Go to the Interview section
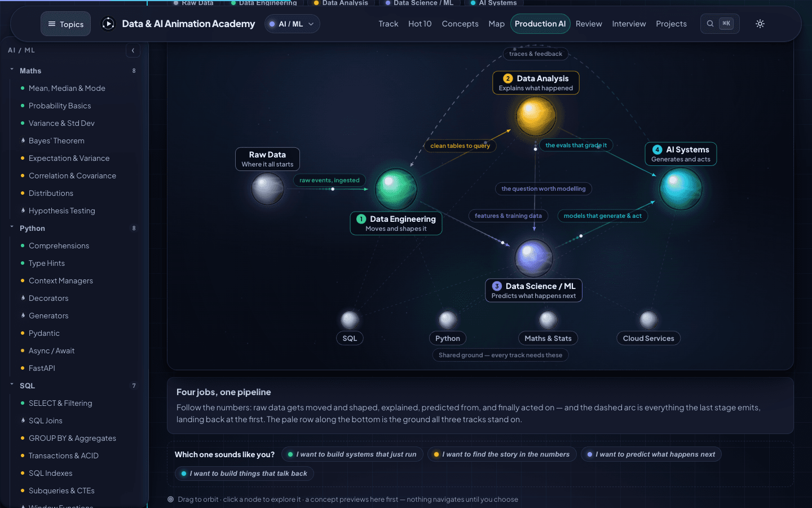 [629, 24]
